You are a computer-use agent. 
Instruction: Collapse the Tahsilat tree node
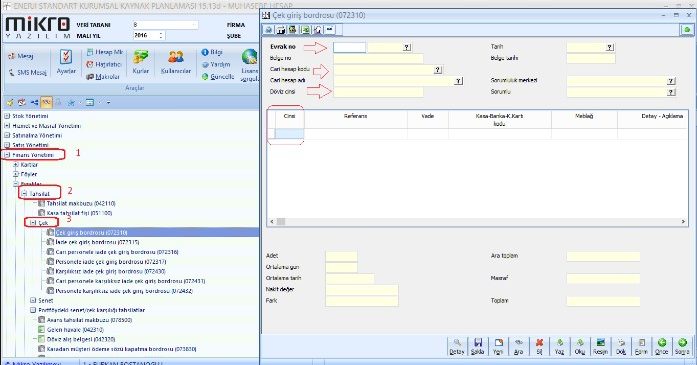[x=24, y=194]
